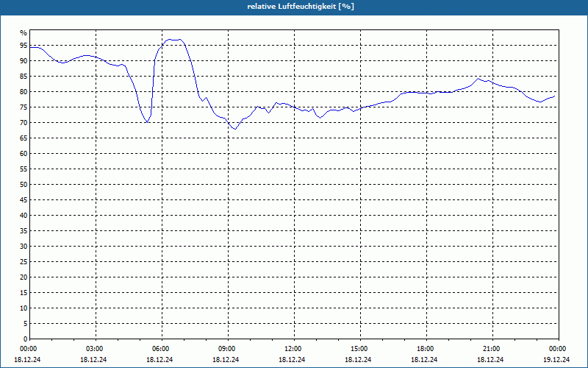The width and height of the screenshot is (588, 368).
Task: Select the "00:00" label above 19.12.24
Action: point(559,349)
